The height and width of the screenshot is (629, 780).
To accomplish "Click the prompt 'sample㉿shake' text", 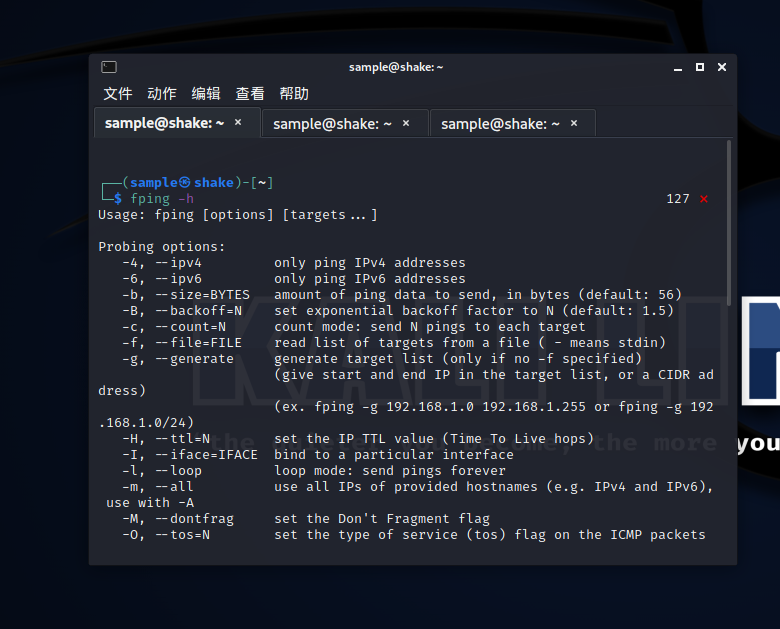I will click(182, 183).
